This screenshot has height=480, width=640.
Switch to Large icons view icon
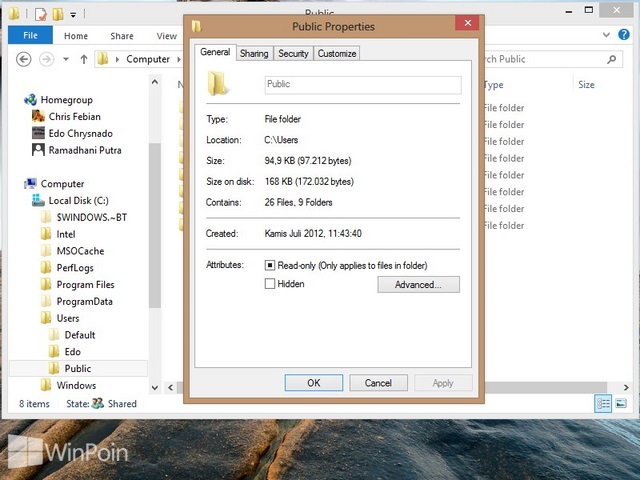coord(621,404)
